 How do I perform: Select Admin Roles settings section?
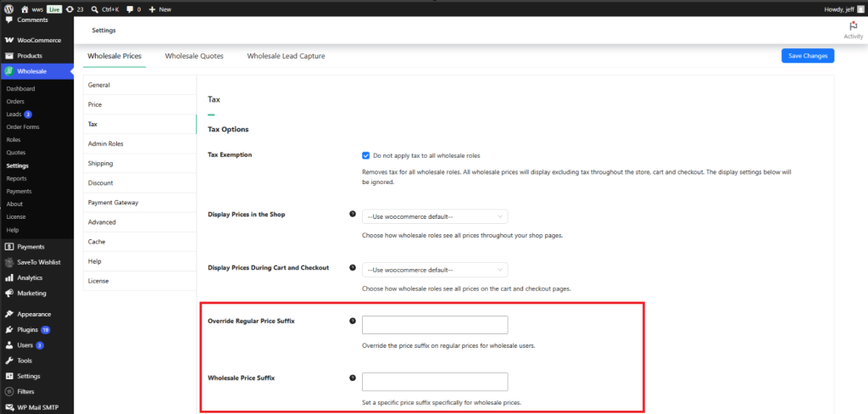coord(140,143)
